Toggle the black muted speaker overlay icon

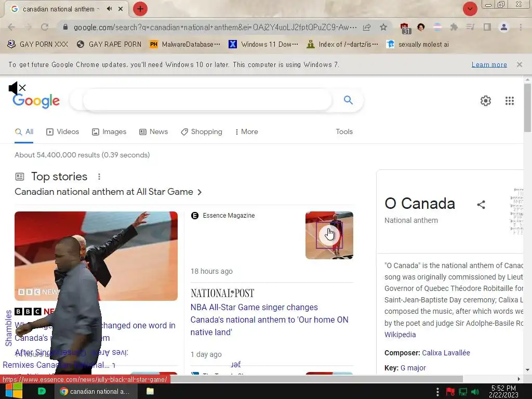pyautogui.click(x=17, y=88)
